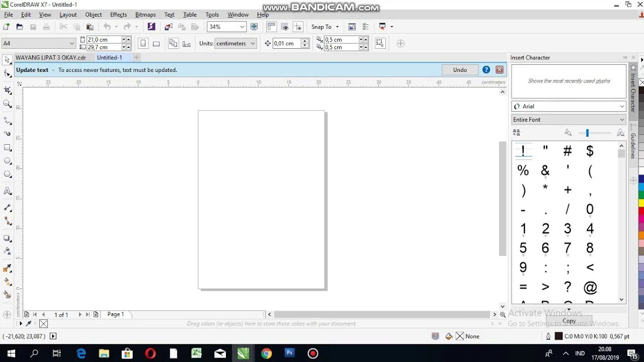Expand the application launcher dropdown arrow
The height and width of the screenshot is (362, 644).
[x=391, y=27]
